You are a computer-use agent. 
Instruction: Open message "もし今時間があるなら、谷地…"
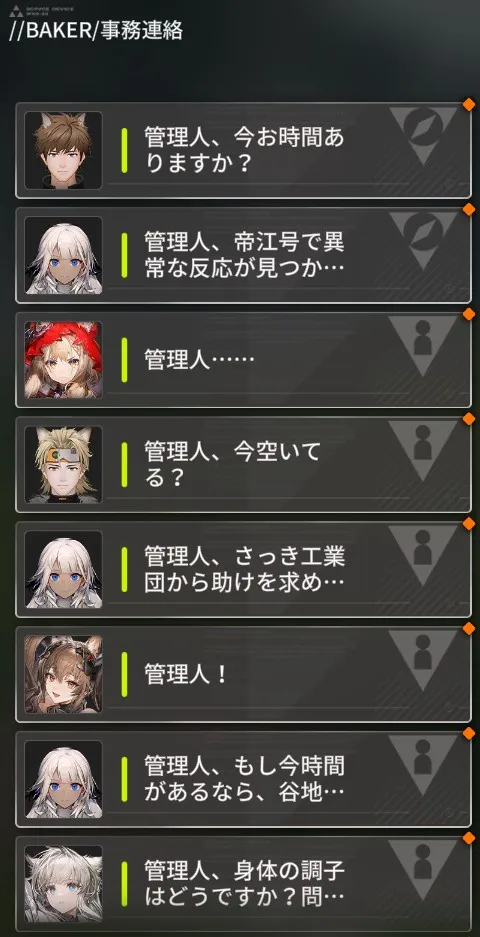[243, 779]
